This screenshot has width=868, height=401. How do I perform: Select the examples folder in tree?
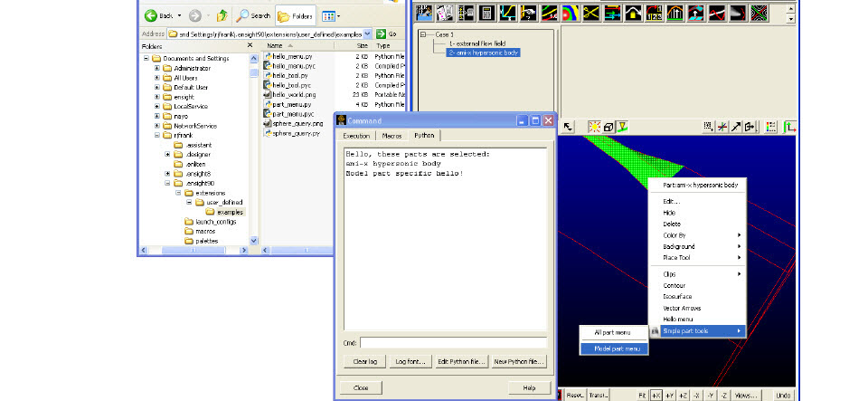[231, 212]
